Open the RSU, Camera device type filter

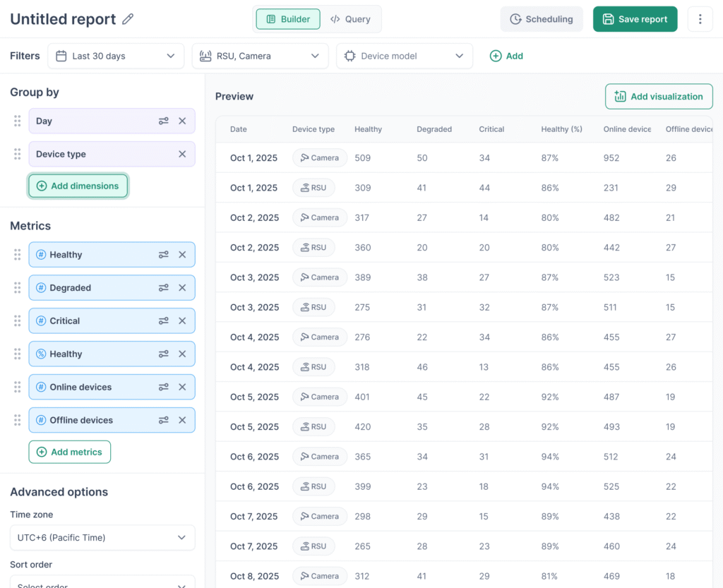(260, 56)
